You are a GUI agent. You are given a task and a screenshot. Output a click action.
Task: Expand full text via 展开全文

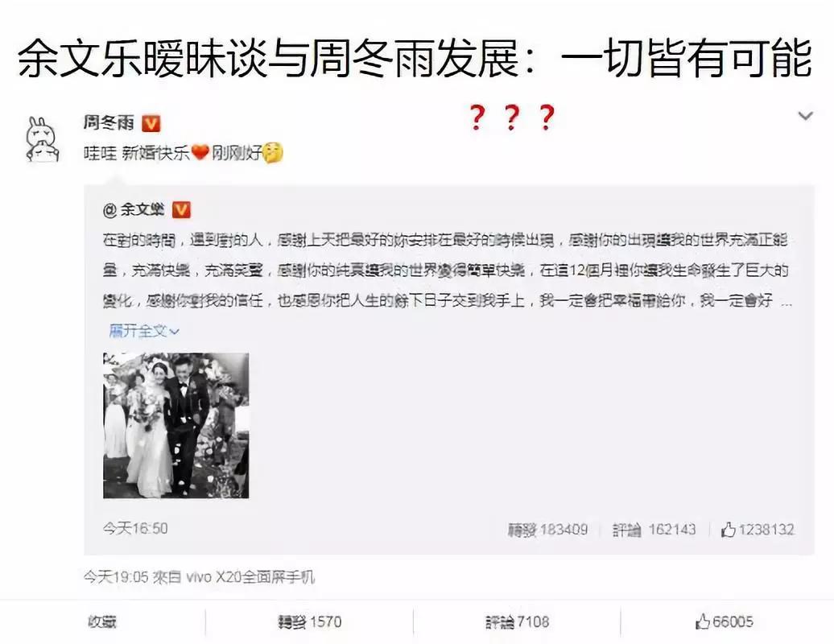(x=144, y=332)
